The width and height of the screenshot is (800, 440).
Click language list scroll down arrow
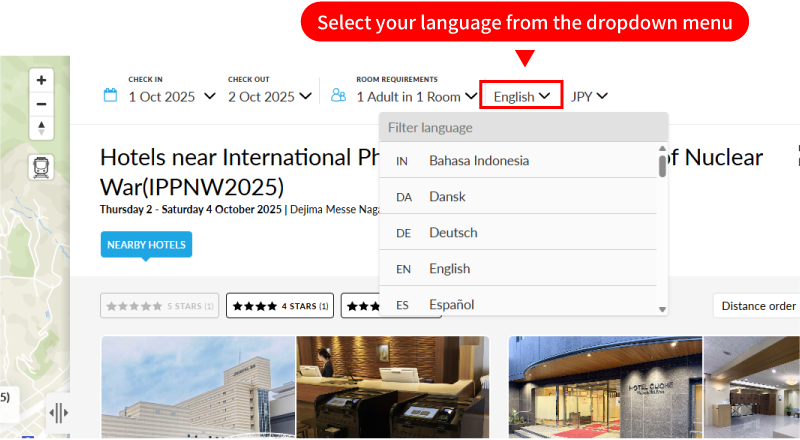[662, 309]
